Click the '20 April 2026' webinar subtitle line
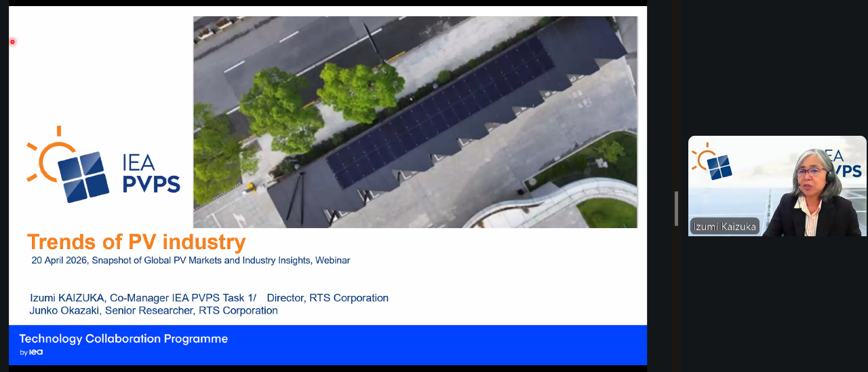The height and width of the screenshot is (372, 868). (191, 260)
